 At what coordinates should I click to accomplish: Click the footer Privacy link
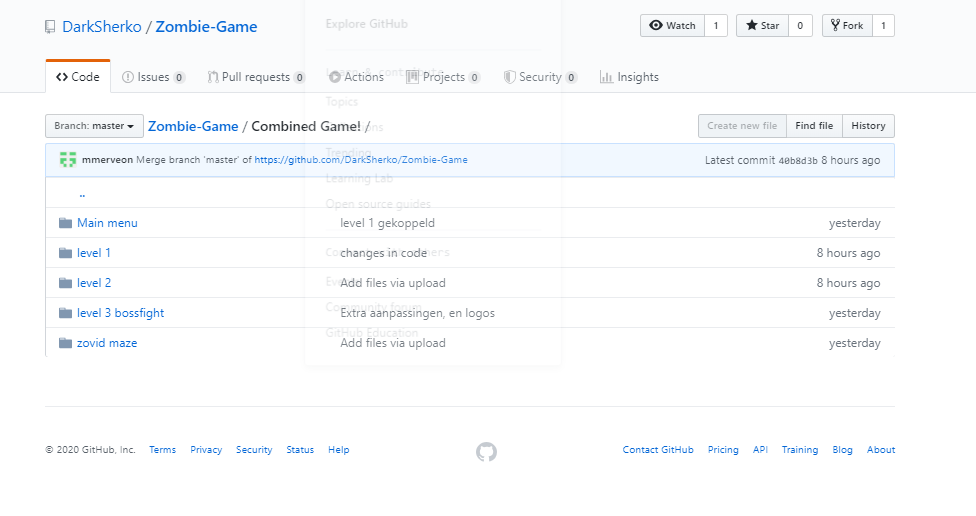[x=206, y=449]
